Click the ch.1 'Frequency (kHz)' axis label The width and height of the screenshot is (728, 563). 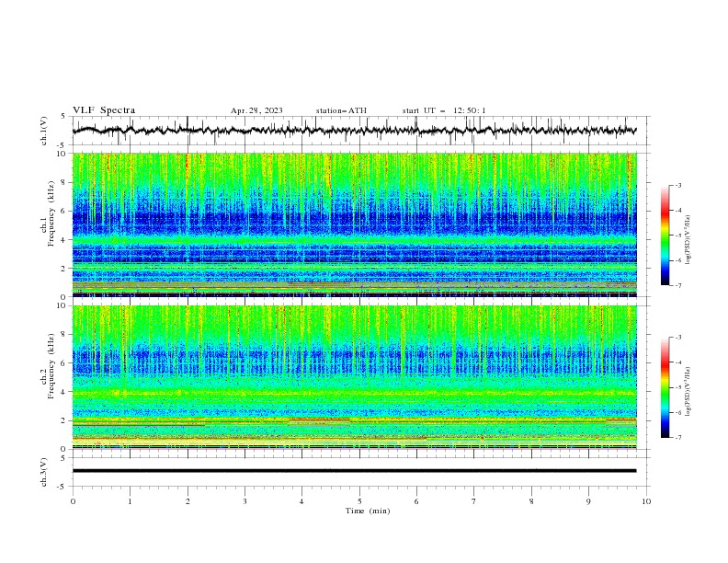[x=51, y=215]
